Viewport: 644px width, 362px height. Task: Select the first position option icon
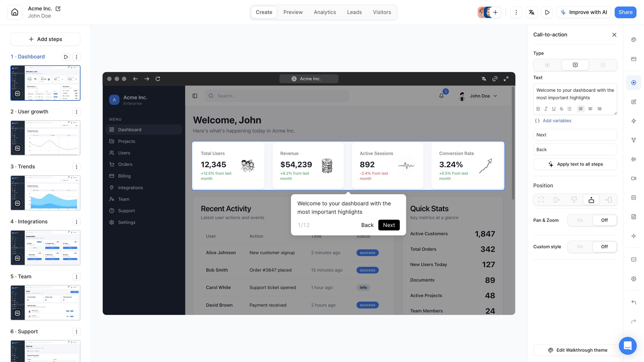click(541, 200)
